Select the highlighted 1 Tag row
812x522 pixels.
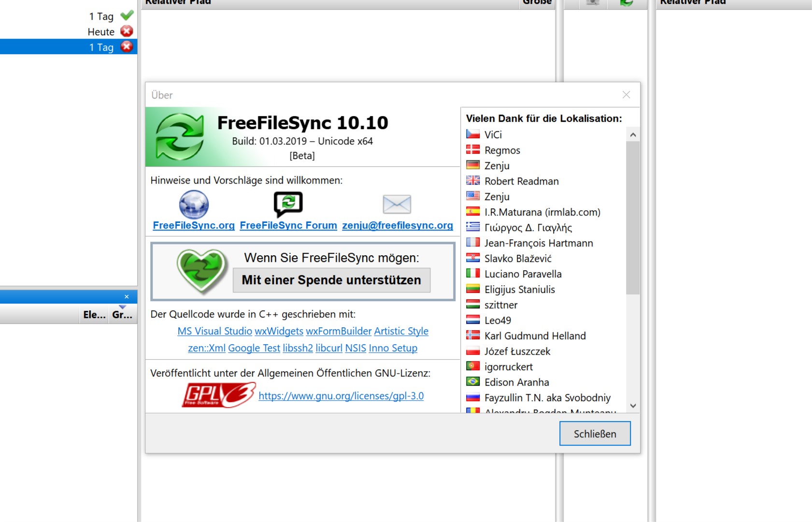[69, 47]
